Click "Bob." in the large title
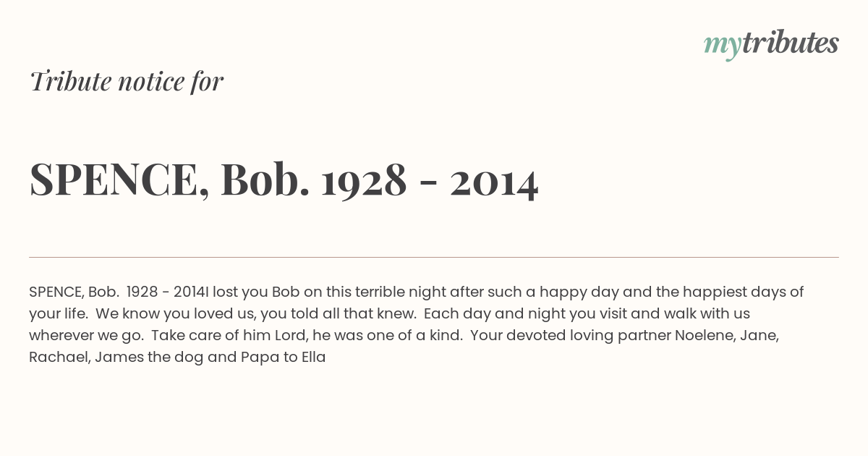The height and width of the screenshot is (456, 868). pyautogui.click(x=265, y=180)
